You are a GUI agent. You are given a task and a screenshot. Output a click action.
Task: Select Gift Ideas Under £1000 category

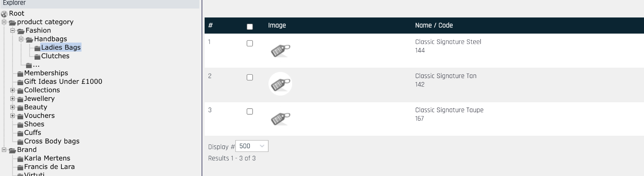click(63, 81)
